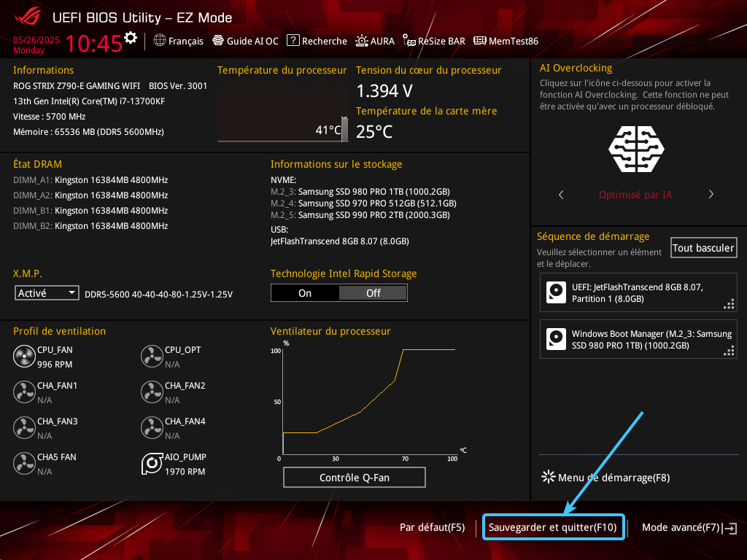Click the AI Overclocking brain icon

(x=636, y=149)
